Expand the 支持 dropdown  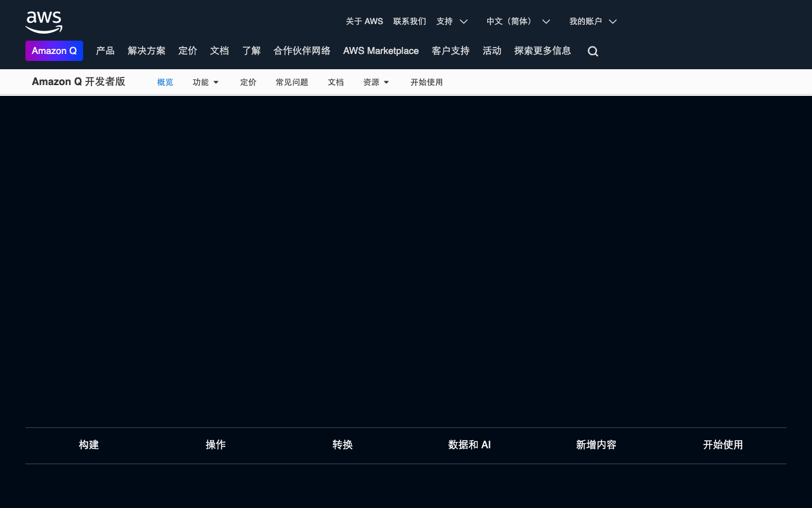point(452,21)
